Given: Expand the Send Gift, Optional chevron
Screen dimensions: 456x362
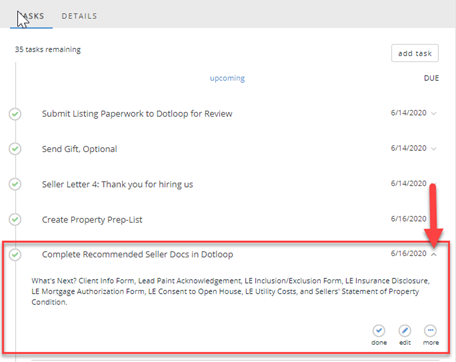Looking at the screenshot, I should 434,149.
